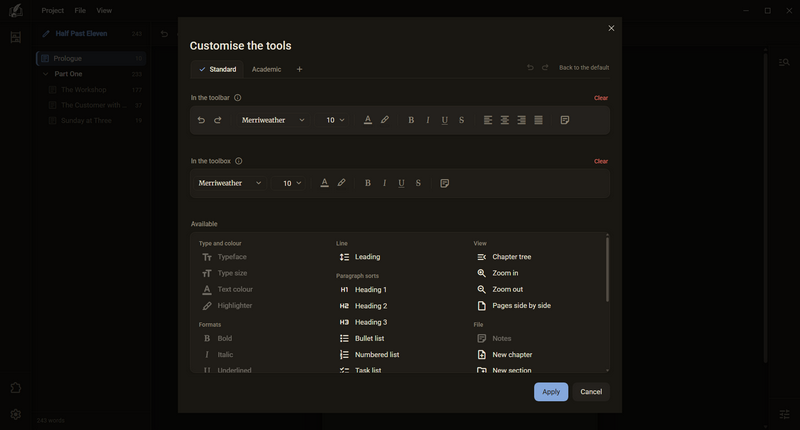
Task: Click Half Past Eleven project title
Action: (x=81, y=34)
